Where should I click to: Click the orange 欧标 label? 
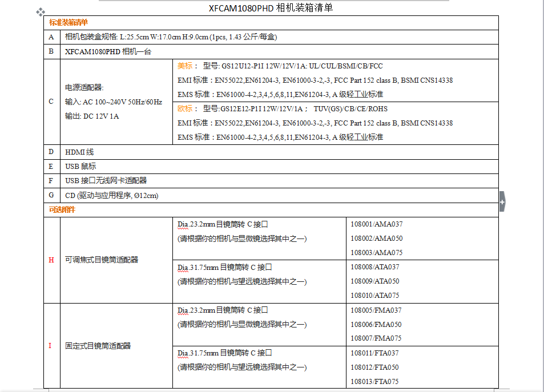[185, 108]
